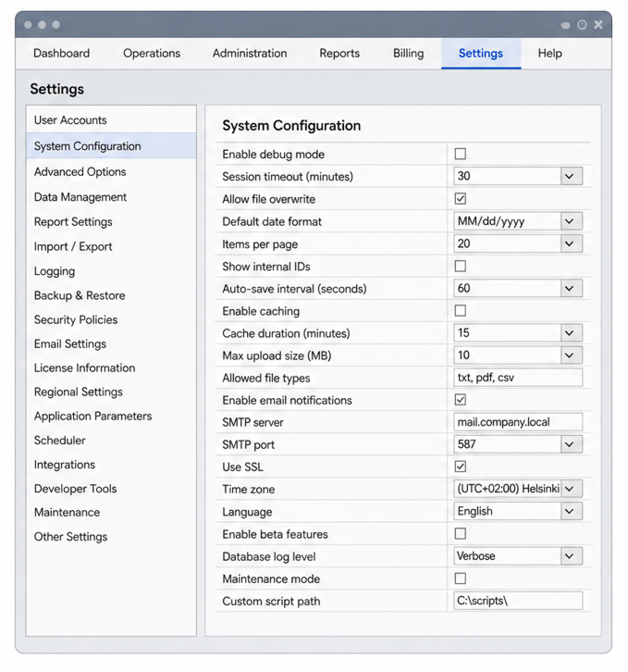View License Information

(111, 367)
